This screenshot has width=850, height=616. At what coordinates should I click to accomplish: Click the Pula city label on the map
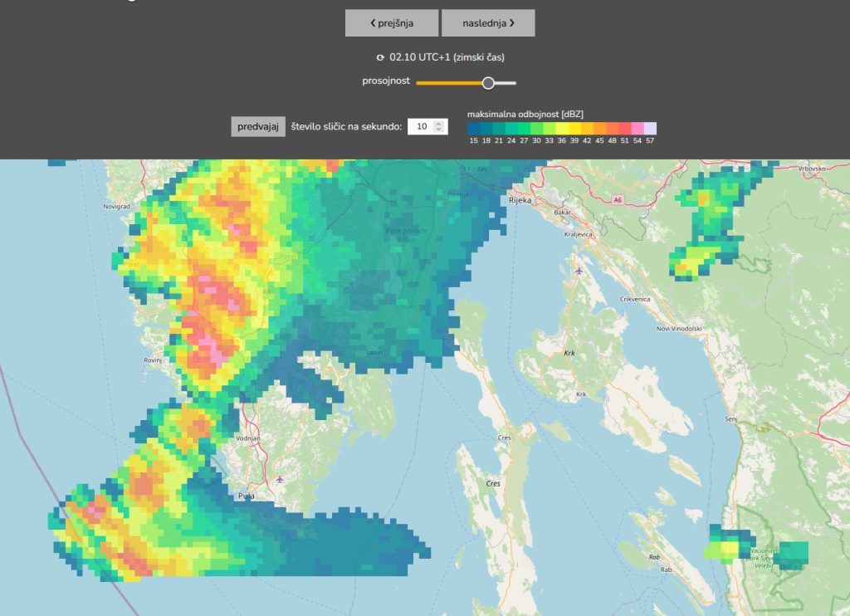(x=246, y=496)
